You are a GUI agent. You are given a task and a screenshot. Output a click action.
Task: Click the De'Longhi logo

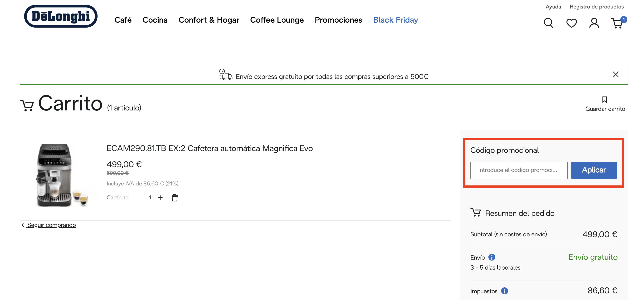(x=61, y=16)
